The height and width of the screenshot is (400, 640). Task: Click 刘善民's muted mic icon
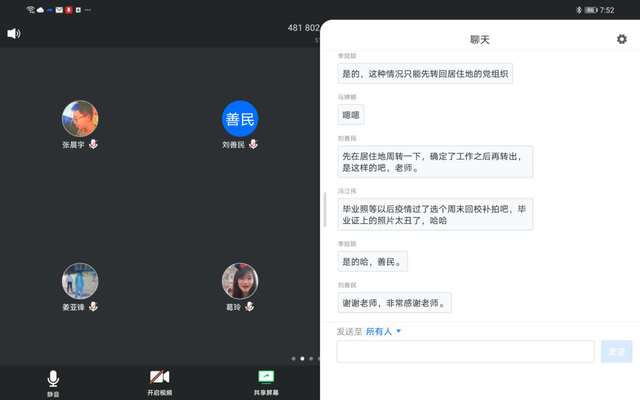point(253,145)
